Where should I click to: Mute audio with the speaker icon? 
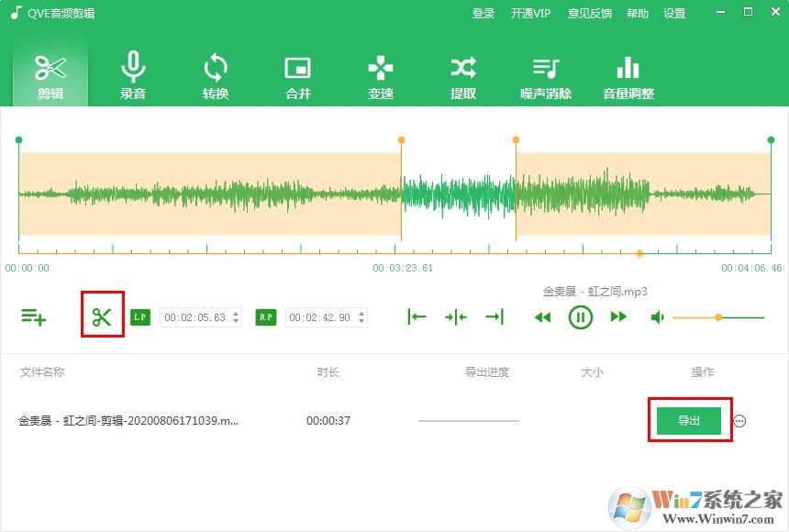[658, 316]
